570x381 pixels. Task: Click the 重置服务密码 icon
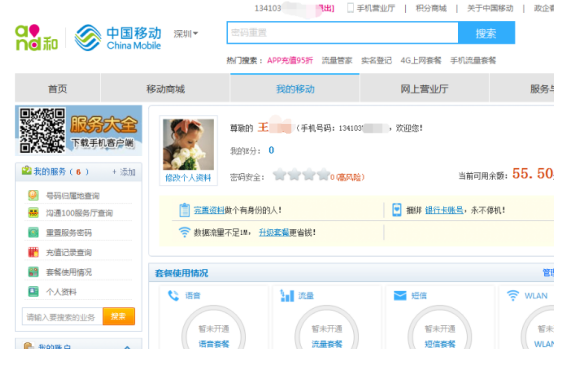click(33, 232)
